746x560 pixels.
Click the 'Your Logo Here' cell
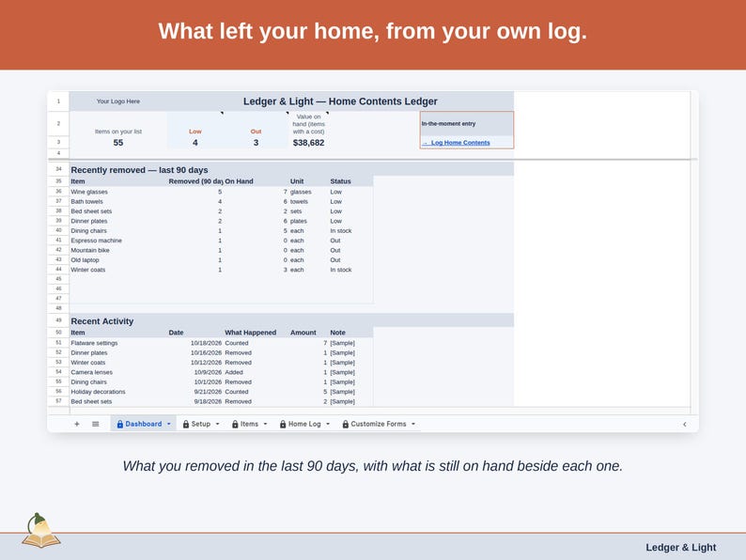[x=118, y=101]
